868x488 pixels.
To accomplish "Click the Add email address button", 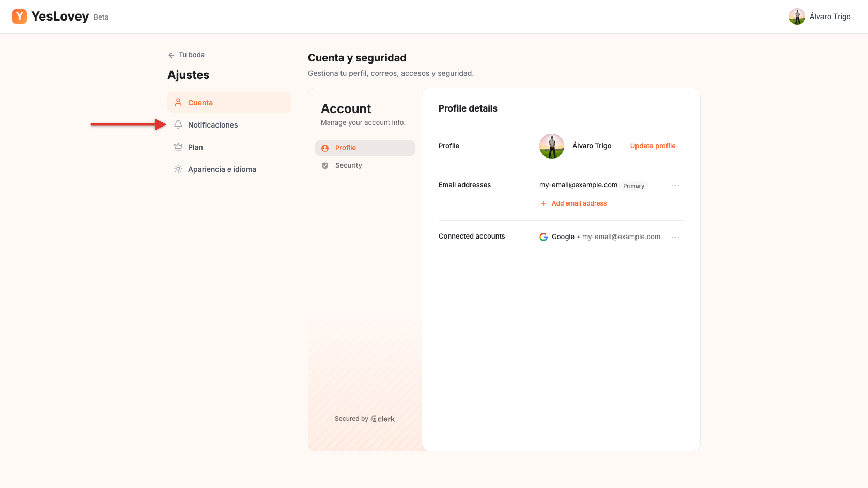I will (x=574, y=203).
